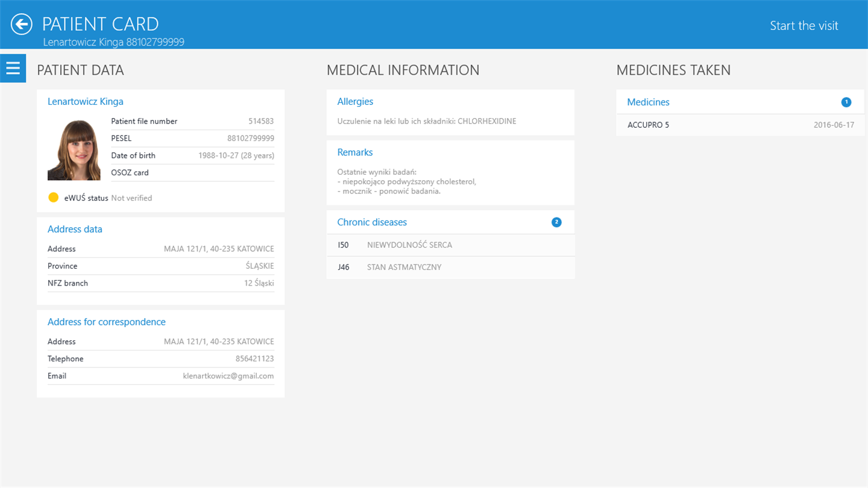Open the patient photo thumbnail

coord(74,150)
